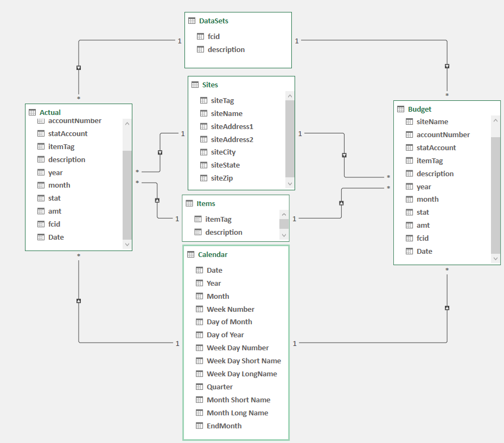Click scroll down arrow in Actual table
504x443 pixels.
[127, 245]
